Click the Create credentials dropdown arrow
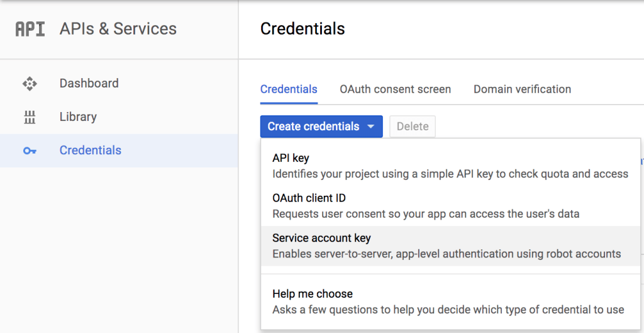This screenshot has width=644, height=333. click(x=371, y=127)
